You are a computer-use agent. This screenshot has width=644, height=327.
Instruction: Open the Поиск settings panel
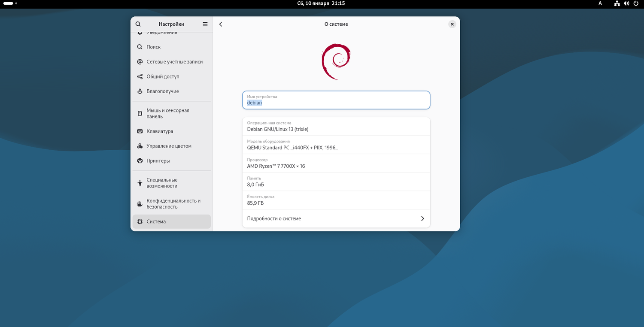click(172, 47)
